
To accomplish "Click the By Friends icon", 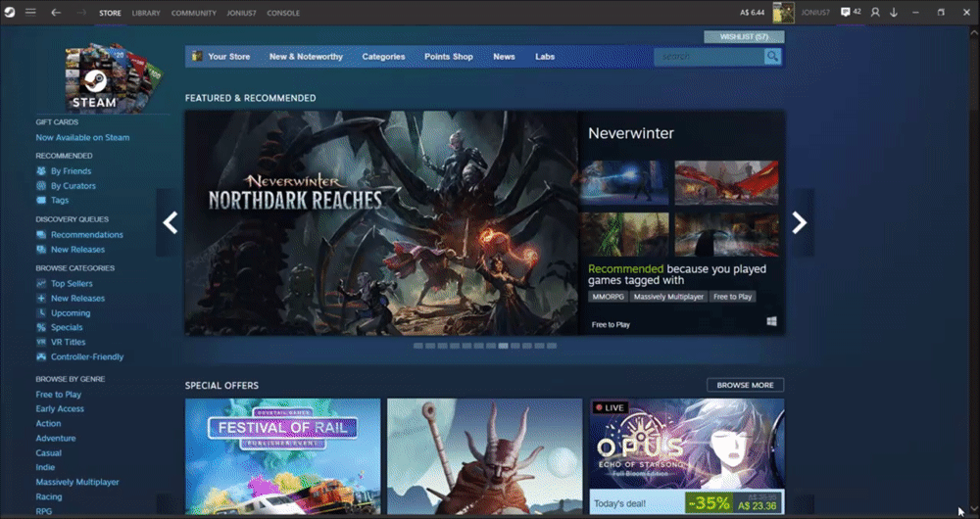I will (41, 171).
